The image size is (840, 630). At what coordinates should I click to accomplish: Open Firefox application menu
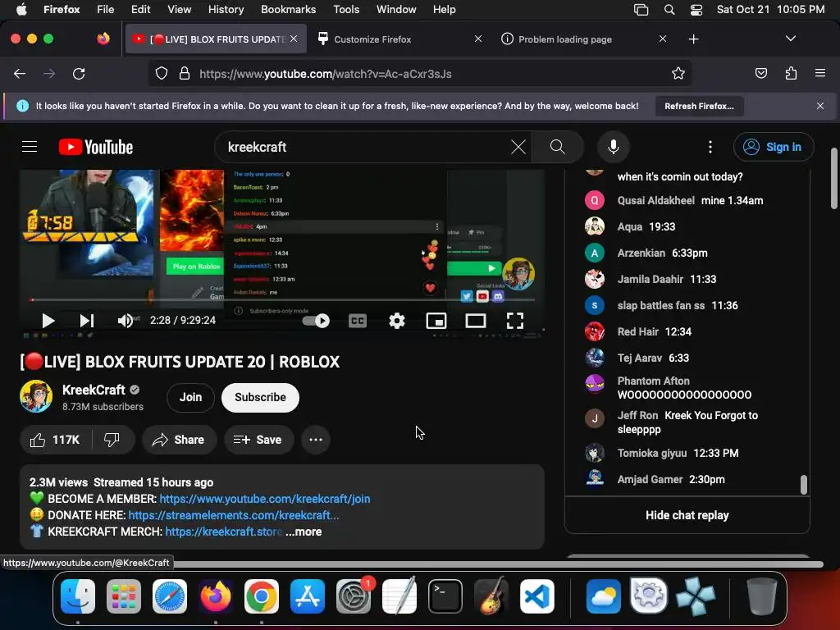[x=820, y=73]
